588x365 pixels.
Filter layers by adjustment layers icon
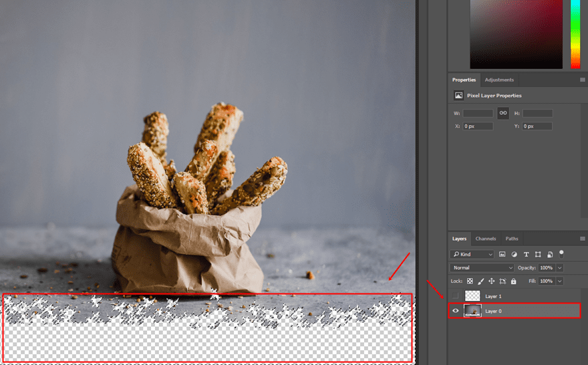click(514, 254)
